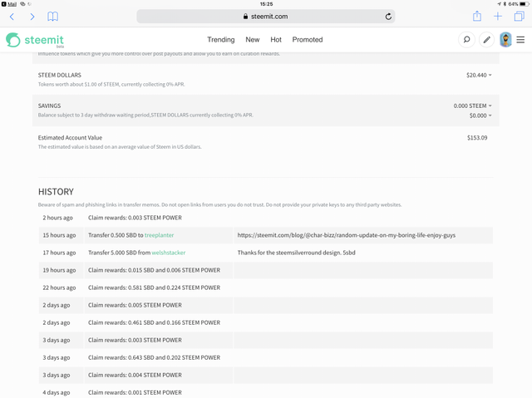Open a new tab with plus icon

(498, 17)
